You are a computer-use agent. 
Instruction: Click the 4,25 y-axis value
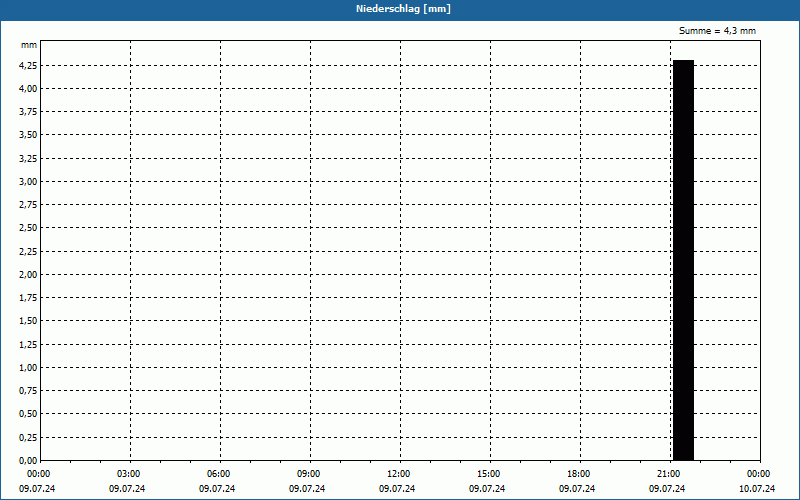tap(28, 65)
